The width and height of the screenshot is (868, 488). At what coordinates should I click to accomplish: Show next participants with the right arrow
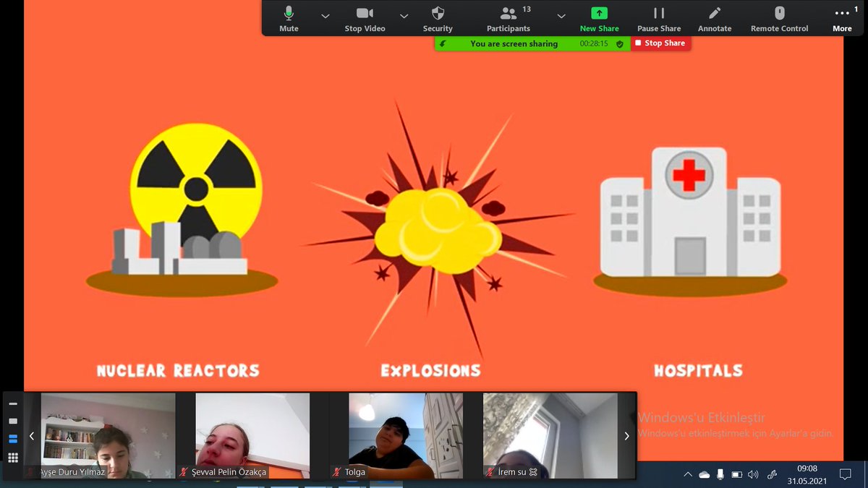pos(626,436)
